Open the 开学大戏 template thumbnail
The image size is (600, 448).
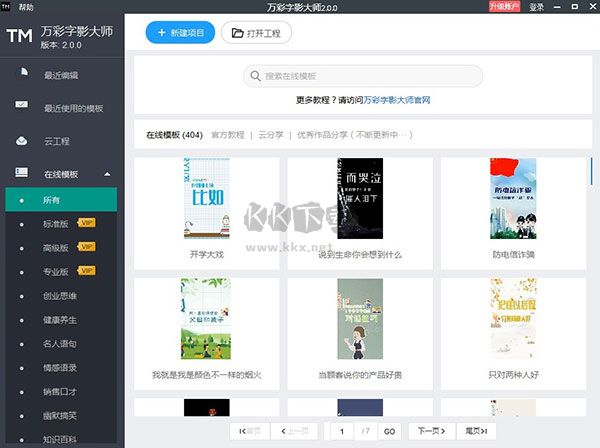pos(207,198)
